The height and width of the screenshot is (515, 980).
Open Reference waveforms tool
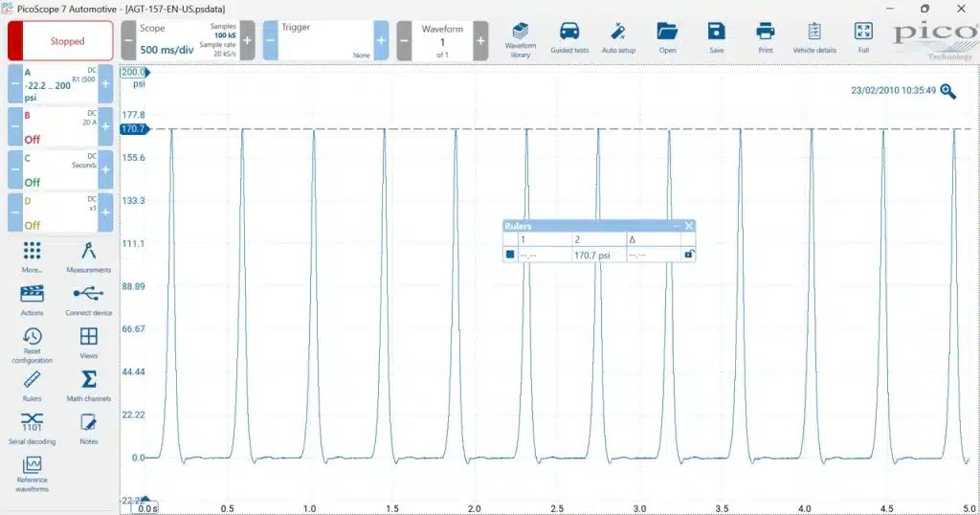(32, 475)
